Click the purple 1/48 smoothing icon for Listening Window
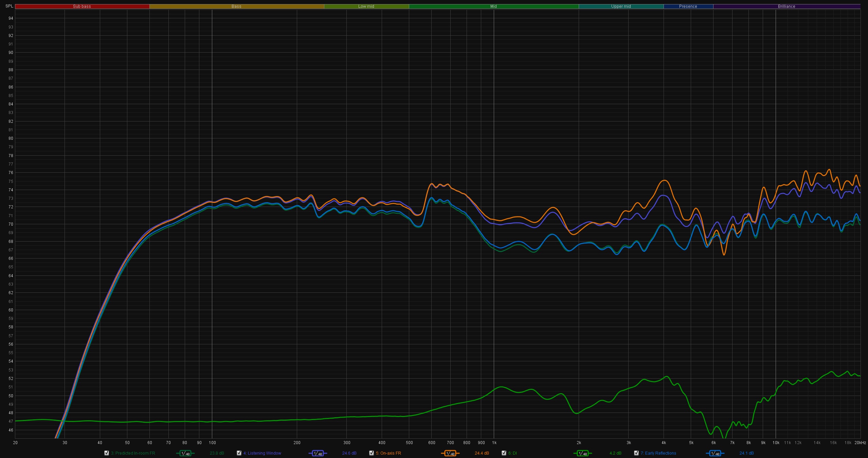868x458 pixels. tap(318, 453)
